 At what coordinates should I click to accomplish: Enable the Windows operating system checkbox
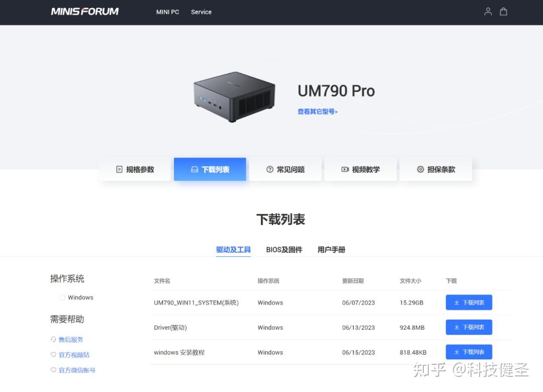pyautogui.click(x=61, y=297)
